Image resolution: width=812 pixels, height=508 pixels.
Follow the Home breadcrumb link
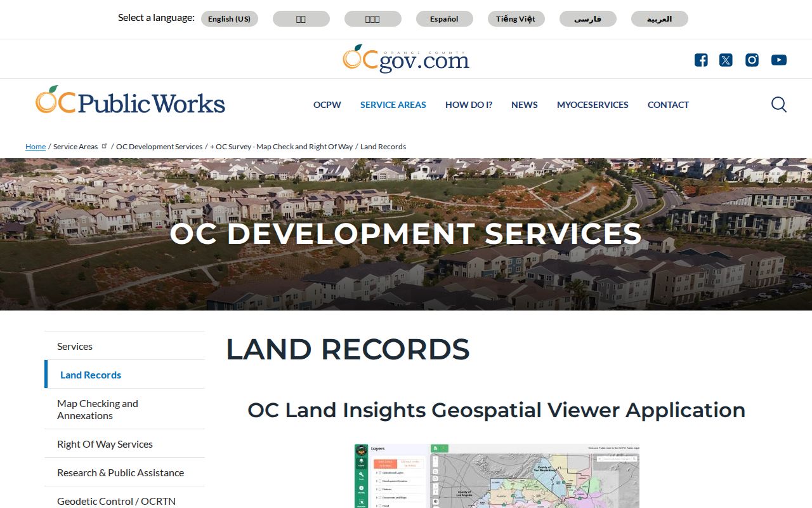click(36, 147)
